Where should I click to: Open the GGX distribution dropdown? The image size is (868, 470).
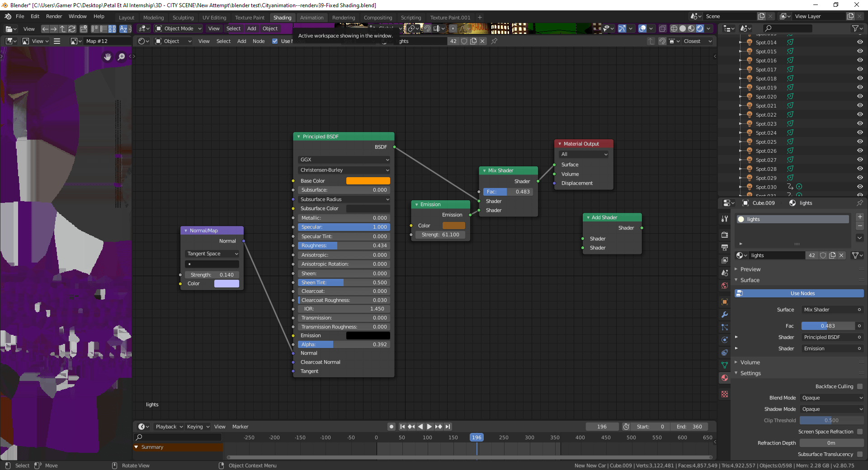click(x=344, y=160)
